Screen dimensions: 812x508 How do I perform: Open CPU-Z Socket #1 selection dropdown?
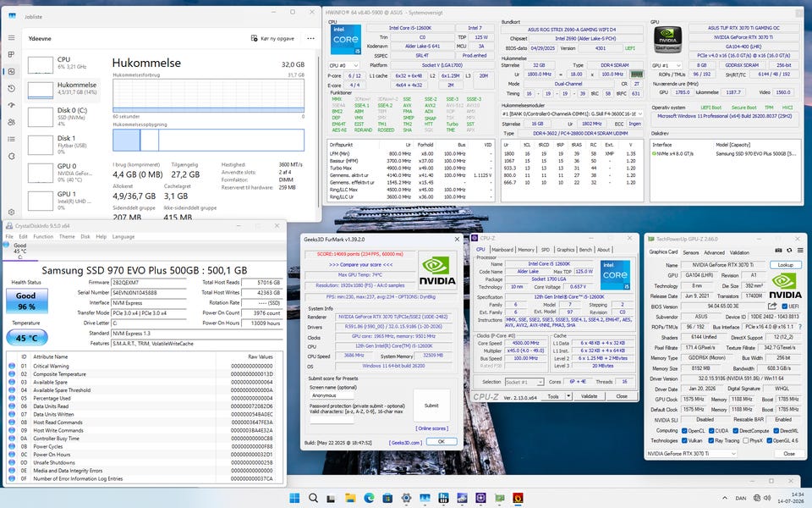524,382
